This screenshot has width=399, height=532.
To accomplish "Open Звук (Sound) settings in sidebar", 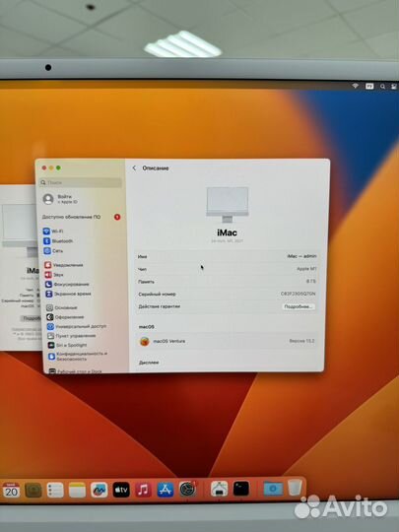I will [x=54, y=275].
